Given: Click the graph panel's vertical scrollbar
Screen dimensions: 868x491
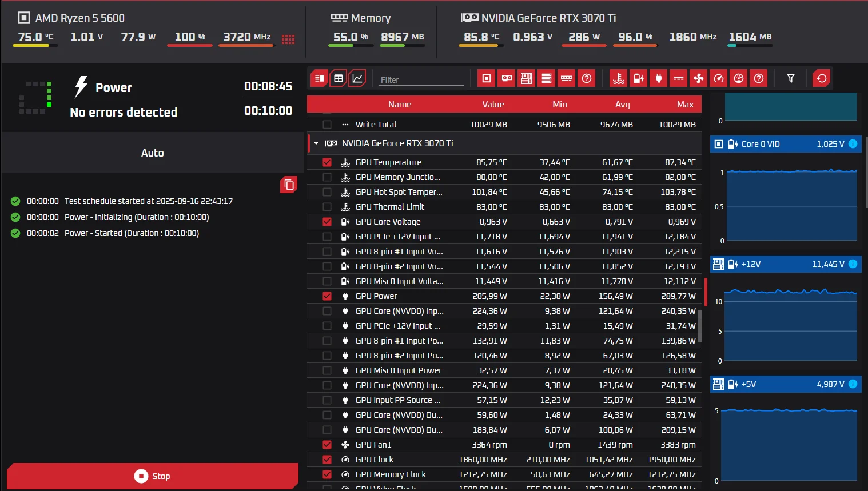Looking at the screenshot, I should [866, 171].
